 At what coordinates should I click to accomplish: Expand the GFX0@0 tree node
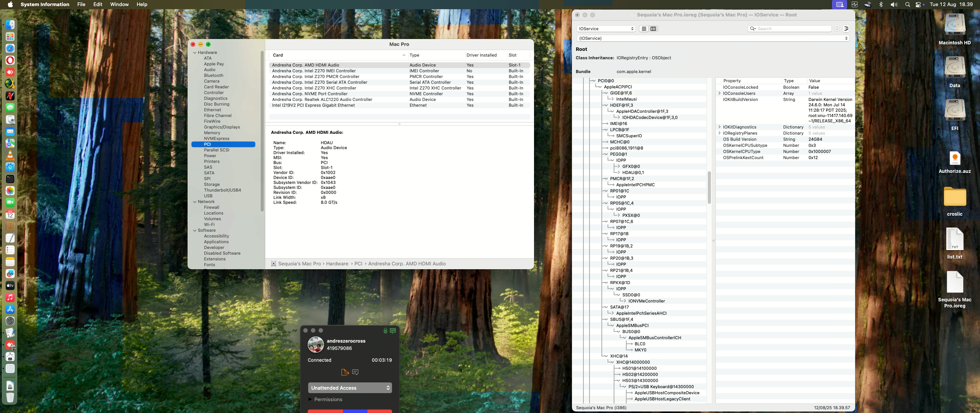618,166
